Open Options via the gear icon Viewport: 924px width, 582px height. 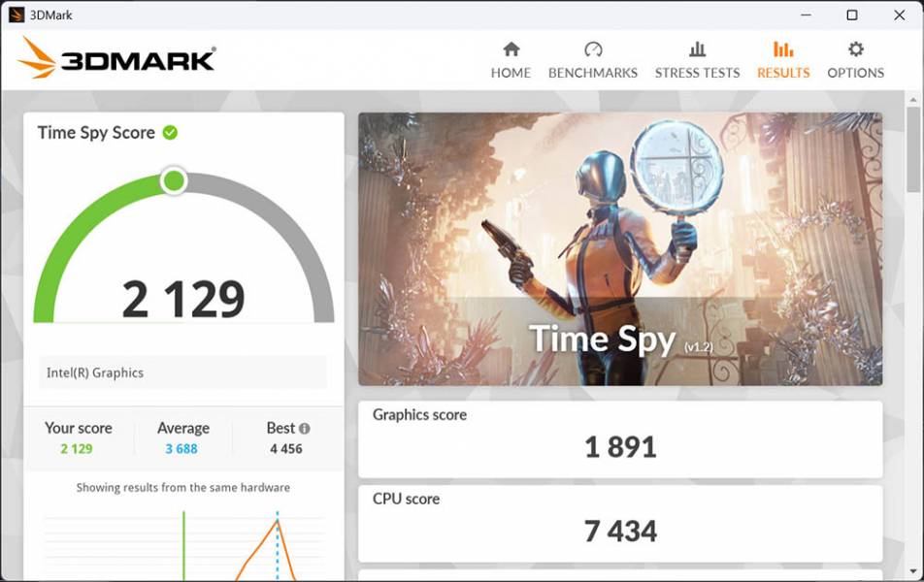click(856, 48)
